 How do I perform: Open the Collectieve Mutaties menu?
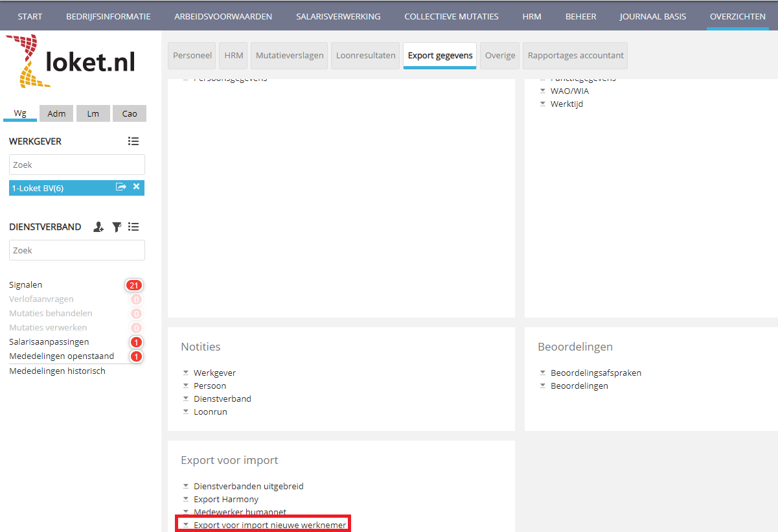click(451, 16)
